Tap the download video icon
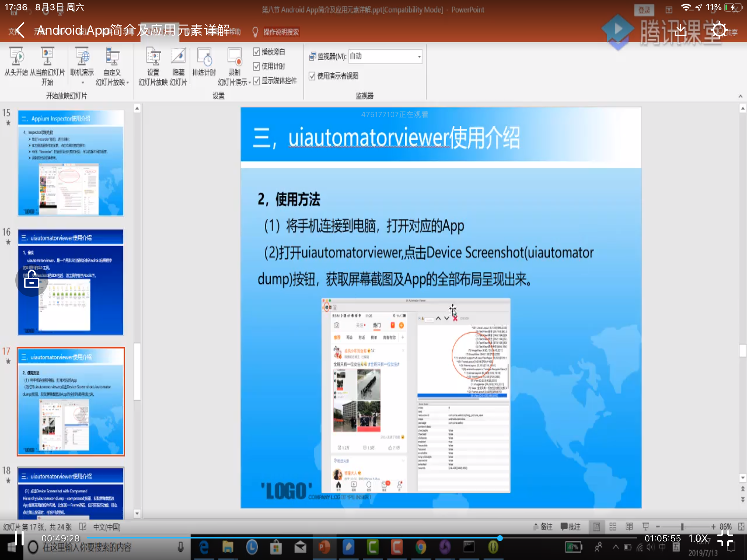This screenshot has width=747, height=560. (681, 30)
